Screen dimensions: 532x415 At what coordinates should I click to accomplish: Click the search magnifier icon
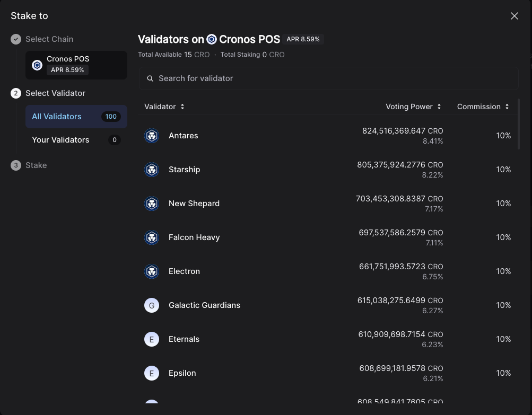coord(150,78)
